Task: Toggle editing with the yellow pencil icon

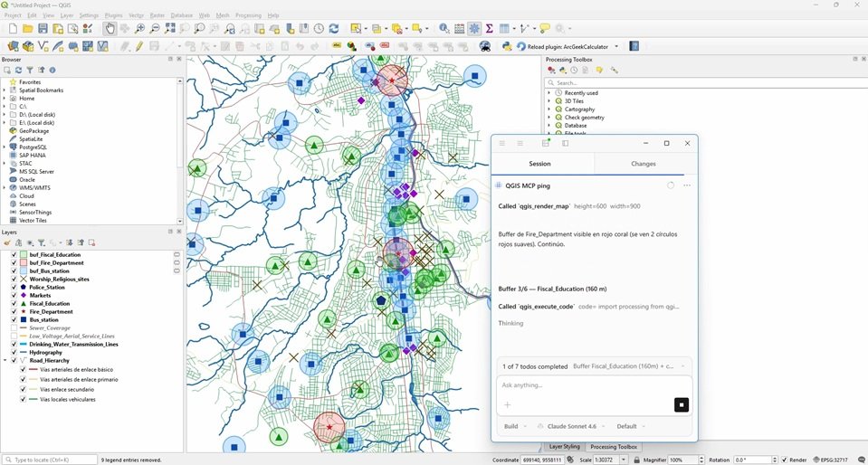Action: point(139,46)
